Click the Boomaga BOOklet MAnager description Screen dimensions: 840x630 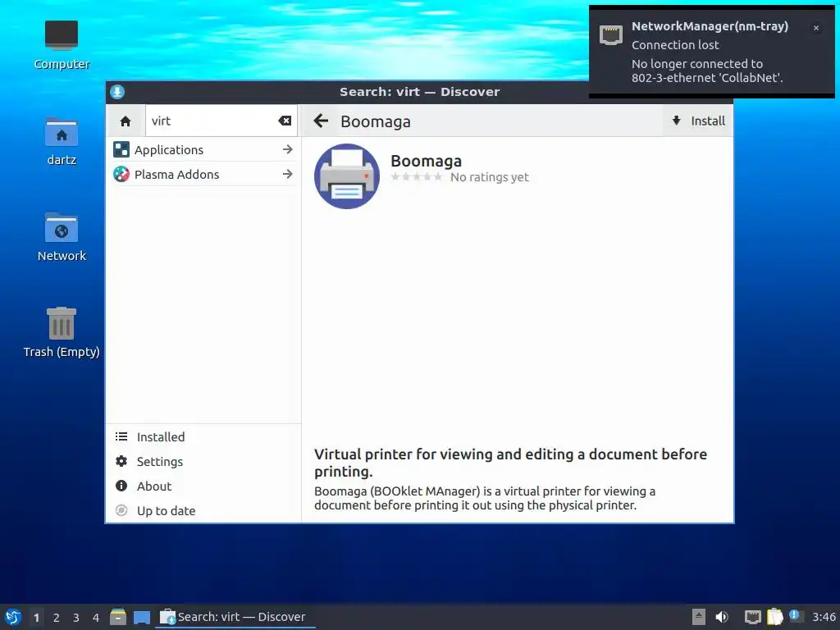[x=485, y=498]
